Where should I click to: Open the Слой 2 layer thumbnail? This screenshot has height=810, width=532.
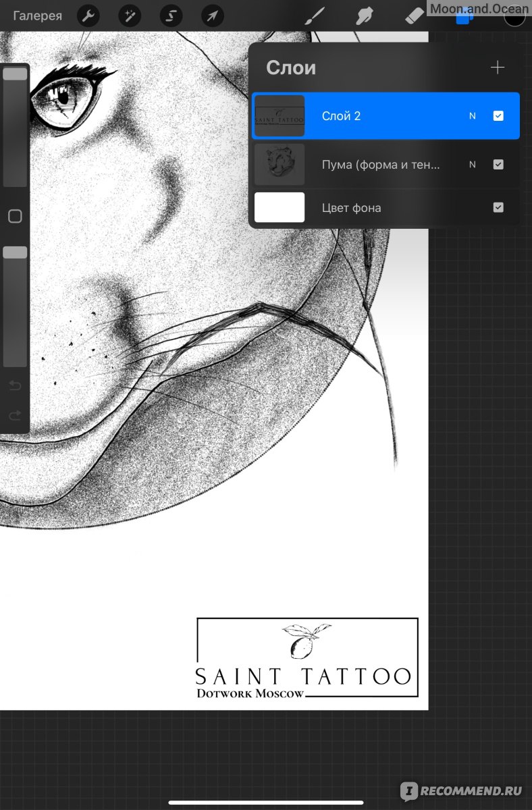coord(280,116)
